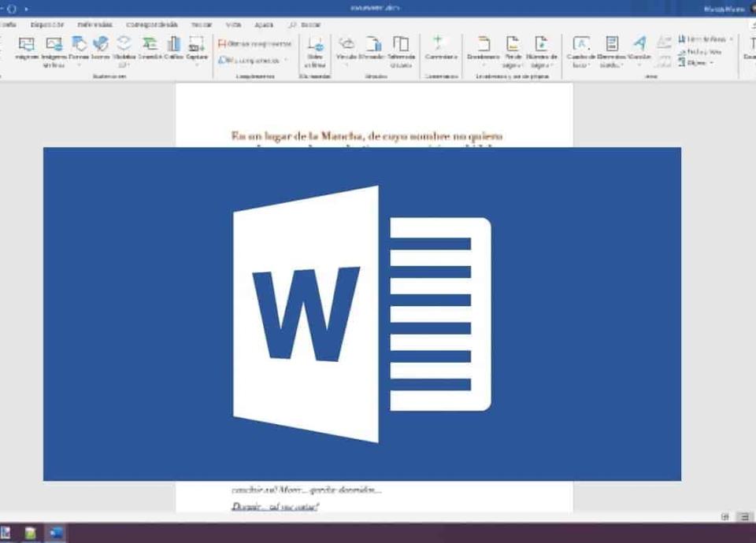Click the Redo button in title bar
The width and height of the screenshot is (756, 543).
pos(13,9)
